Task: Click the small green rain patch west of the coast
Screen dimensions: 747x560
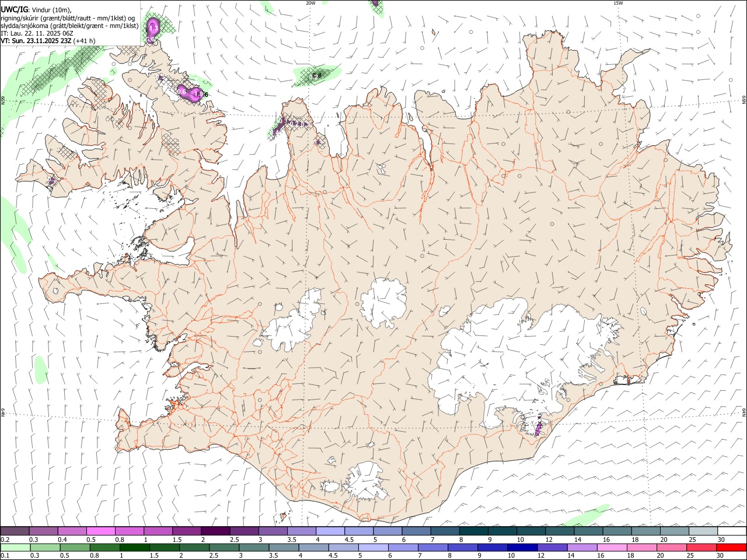Action: pos(40,370)
